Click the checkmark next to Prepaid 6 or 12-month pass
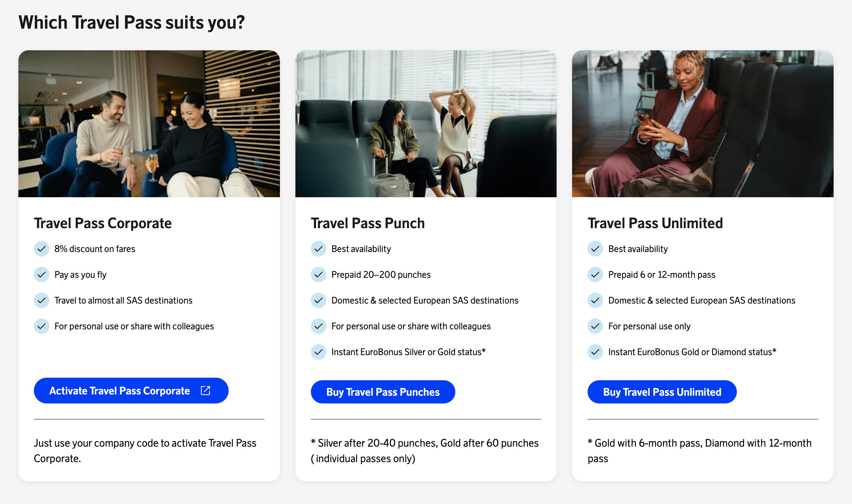 tap(595, 275)
